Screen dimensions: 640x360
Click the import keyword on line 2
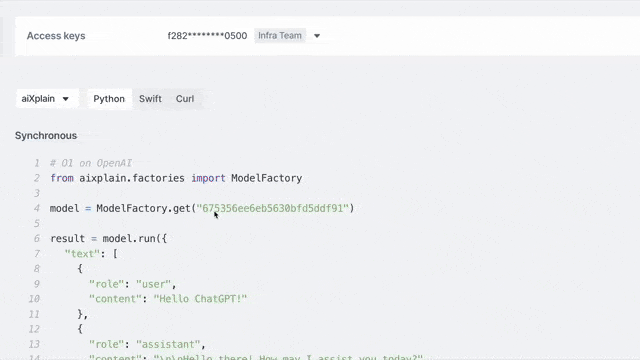pos(208,178)
